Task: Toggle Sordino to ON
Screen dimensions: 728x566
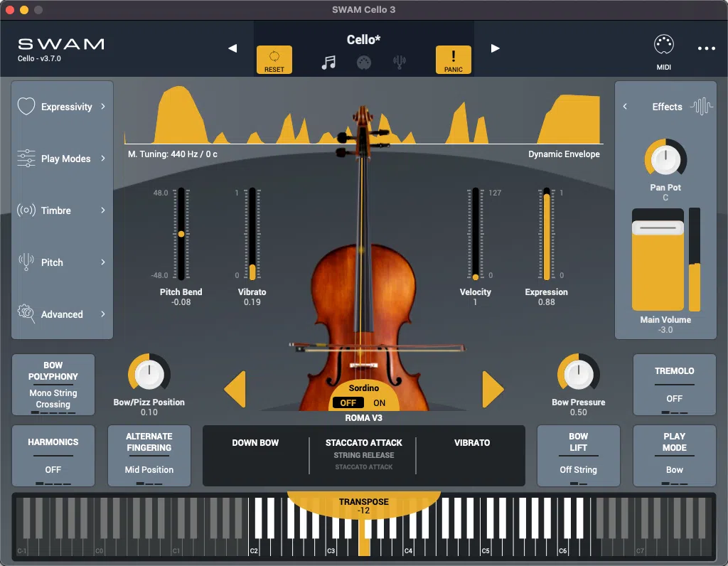Action: point(379,402)
